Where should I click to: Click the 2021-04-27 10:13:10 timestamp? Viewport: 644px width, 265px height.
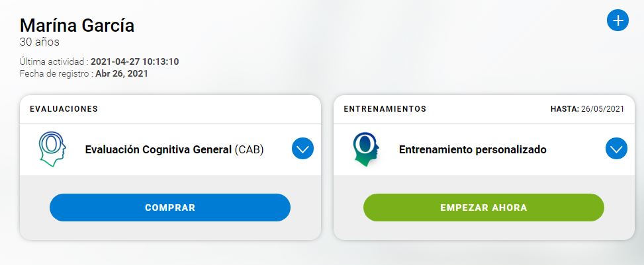pos(135,62)
